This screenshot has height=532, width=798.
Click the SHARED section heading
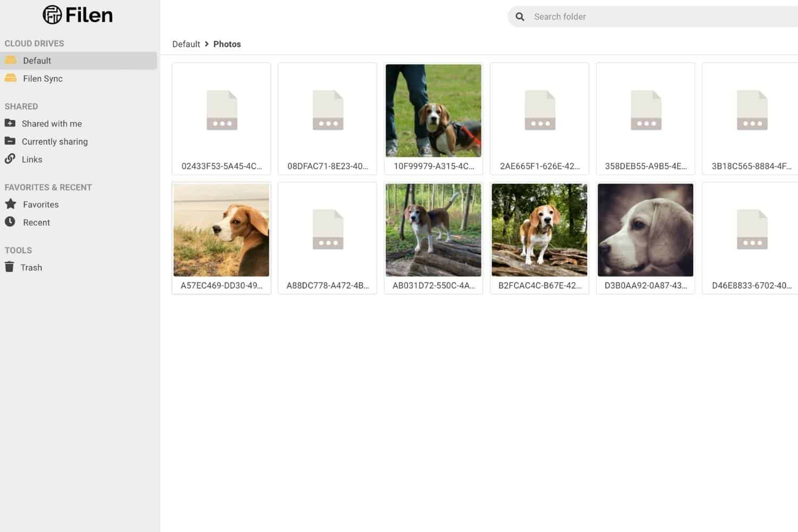click(x=21, y=106)
